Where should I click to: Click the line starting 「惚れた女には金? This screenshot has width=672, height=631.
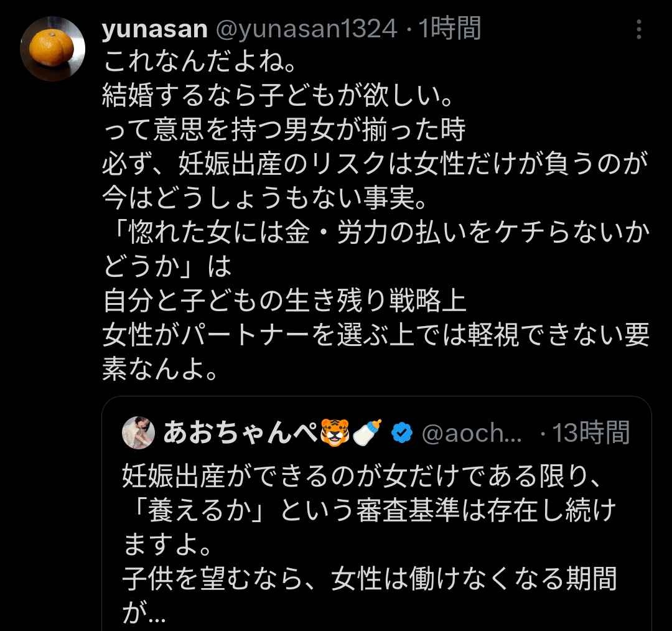376,233
